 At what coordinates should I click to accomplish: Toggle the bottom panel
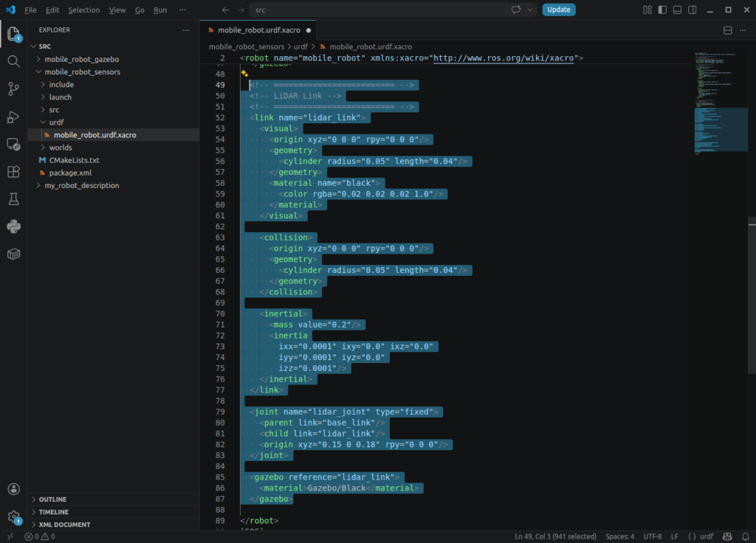(678, 10)
